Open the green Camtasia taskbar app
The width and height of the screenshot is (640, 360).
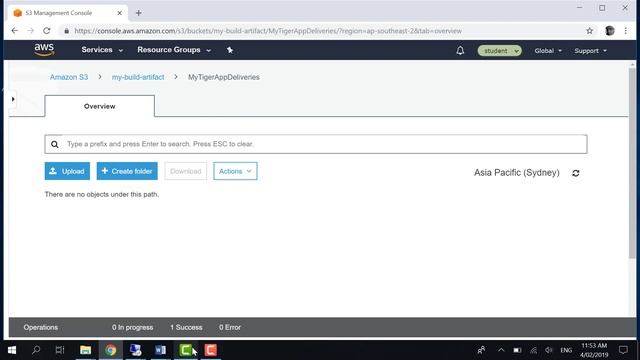point(186,350)
